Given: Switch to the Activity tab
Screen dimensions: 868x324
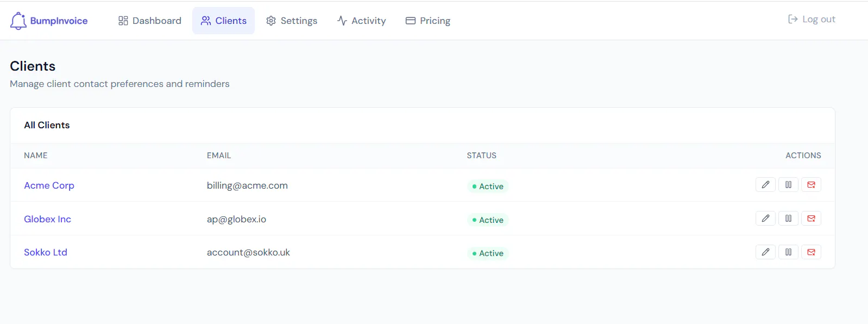Looking at the screenshot, I should point(361,21).
